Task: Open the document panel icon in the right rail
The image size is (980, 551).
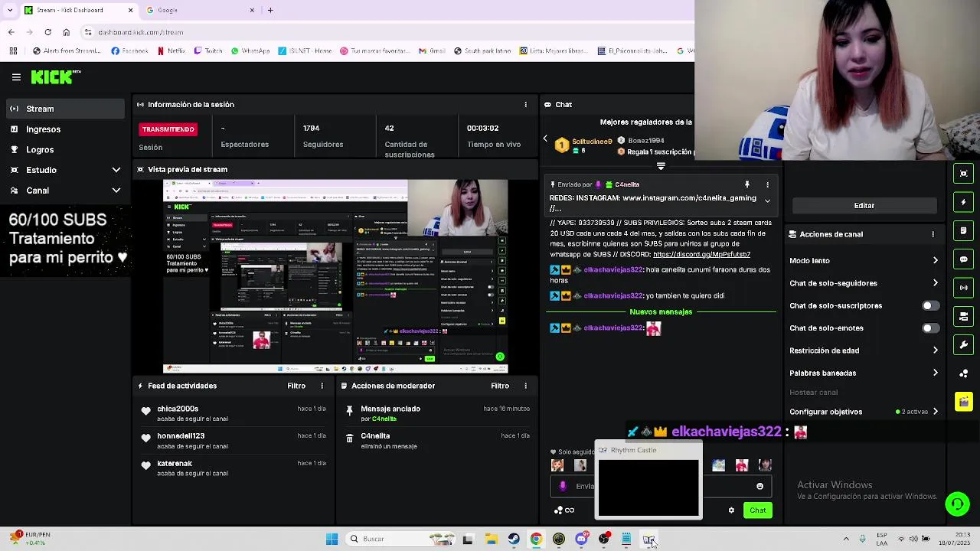Action: tap(964, 230)
